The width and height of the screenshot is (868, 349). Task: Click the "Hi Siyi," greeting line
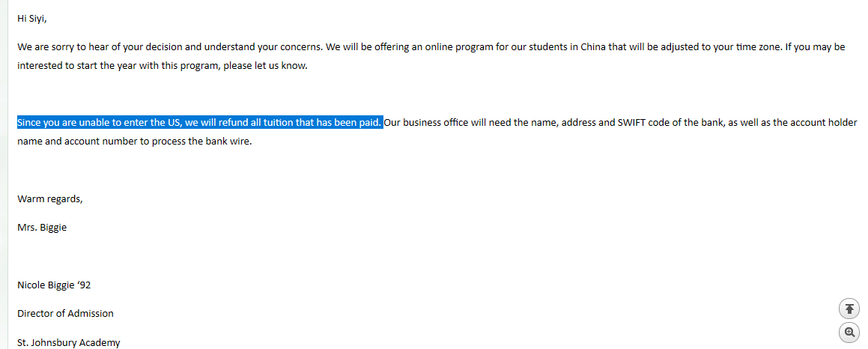point(32,19)
